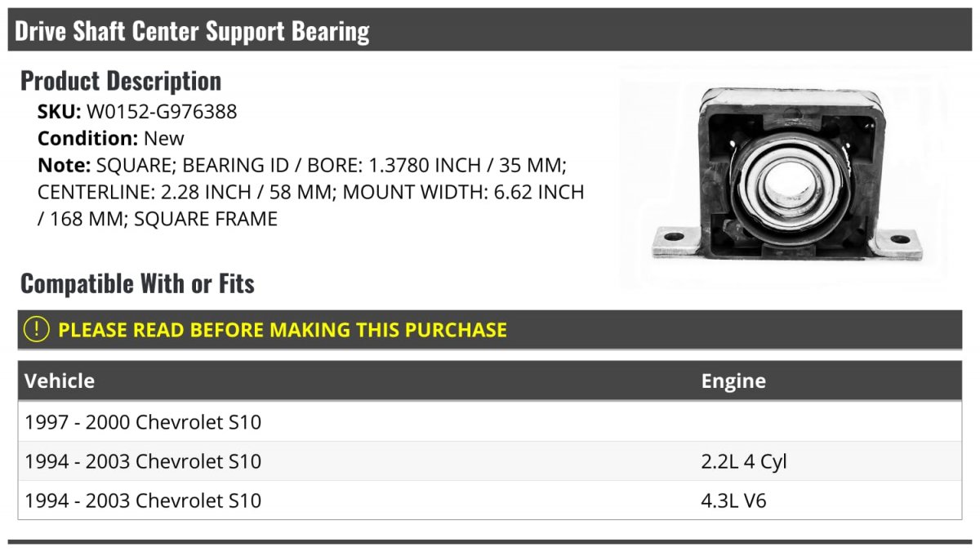980x552 pixels.
Task: Click the SKU number W0152-G976388
Action: pos(162,112)
